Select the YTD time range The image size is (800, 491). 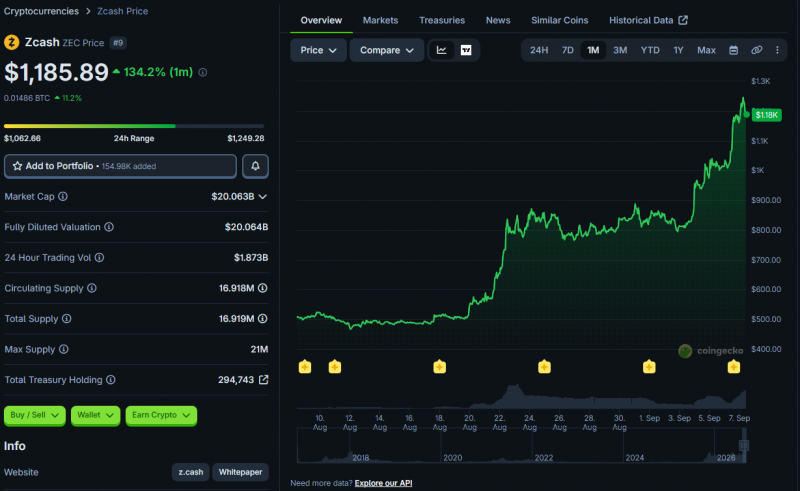(x=650, y=50)
